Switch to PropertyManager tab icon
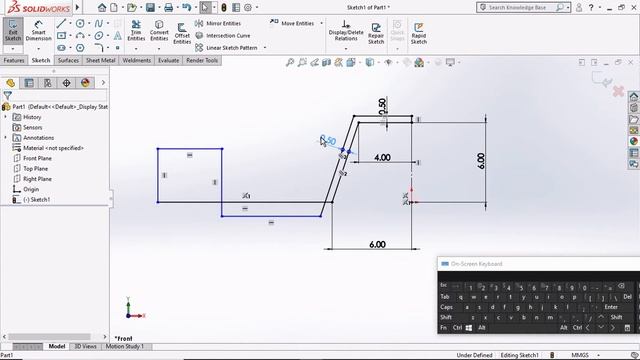Image resolution: width=640 pixels, height=360 pixels. pos(29,83)
